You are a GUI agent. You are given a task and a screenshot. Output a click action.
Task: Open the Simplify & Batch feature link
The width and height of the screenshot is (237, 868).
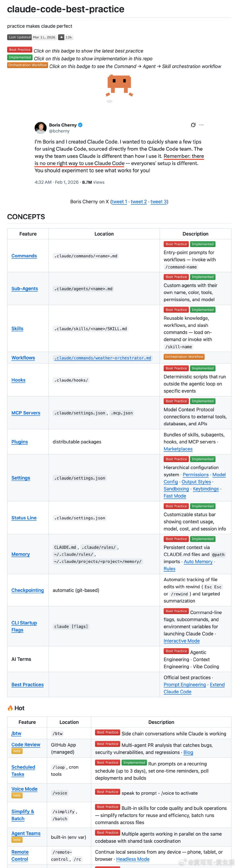[x=23, y=815]
